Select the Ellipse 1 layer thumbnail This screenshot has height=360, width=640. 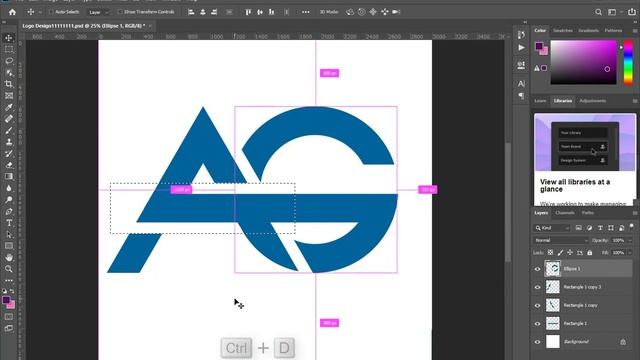[x=553, y=269]
